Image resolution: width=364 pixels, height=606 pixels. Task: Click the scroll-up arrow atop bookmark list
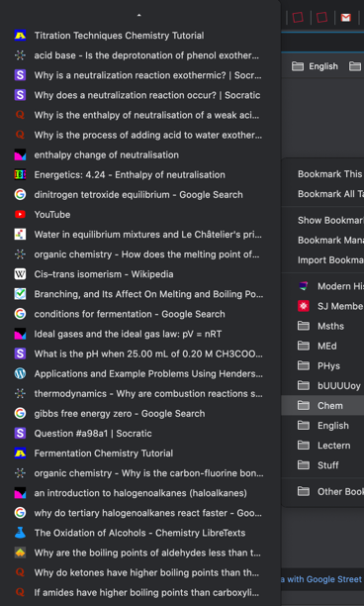click(x=139, y=15)
